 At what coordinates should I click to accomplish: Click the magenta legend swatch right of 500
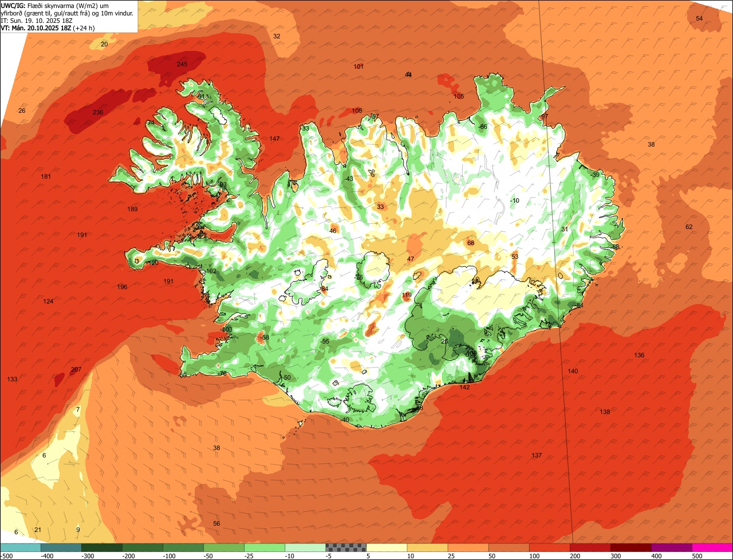click(712, 547)
